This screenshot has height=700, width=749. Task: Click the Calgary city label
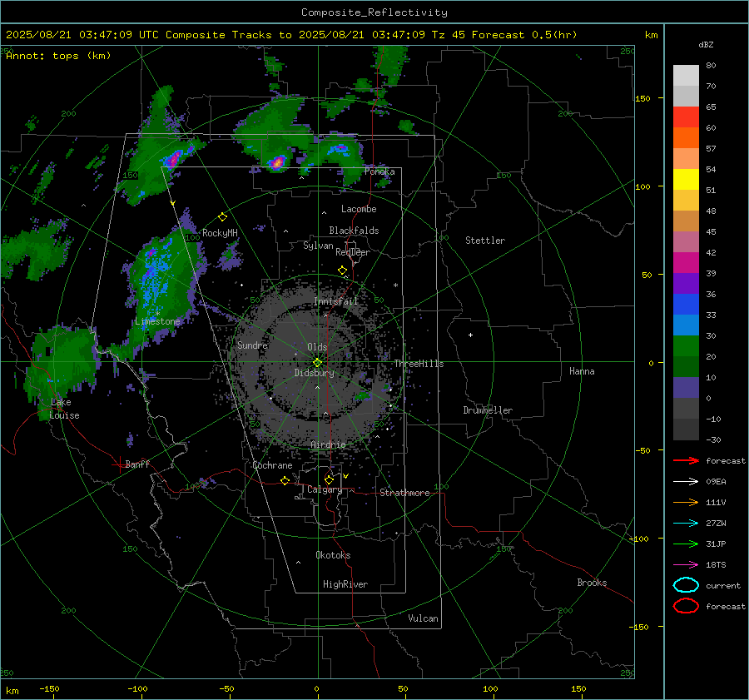click(x=325, y=489)
